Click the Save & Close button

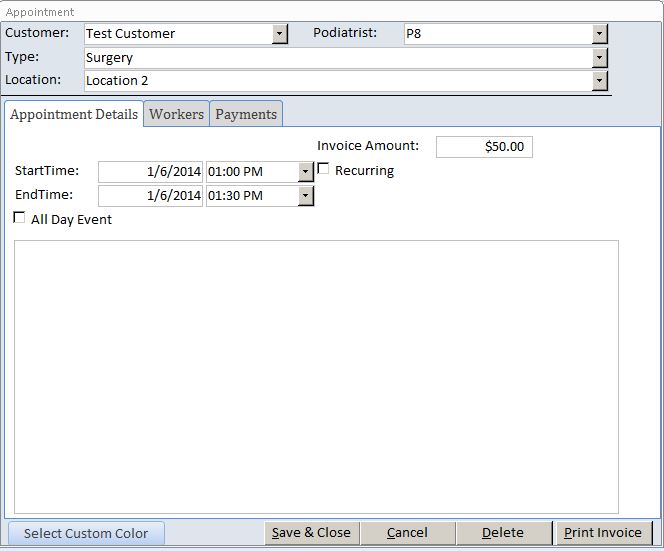coord(312,533)
